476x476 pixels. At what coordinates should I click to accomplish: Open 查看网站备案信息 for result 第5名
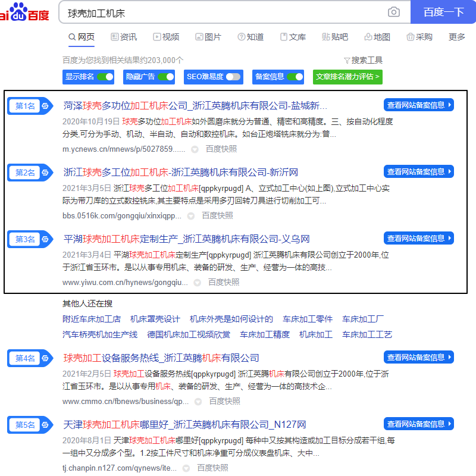click(x=419, y=424)
